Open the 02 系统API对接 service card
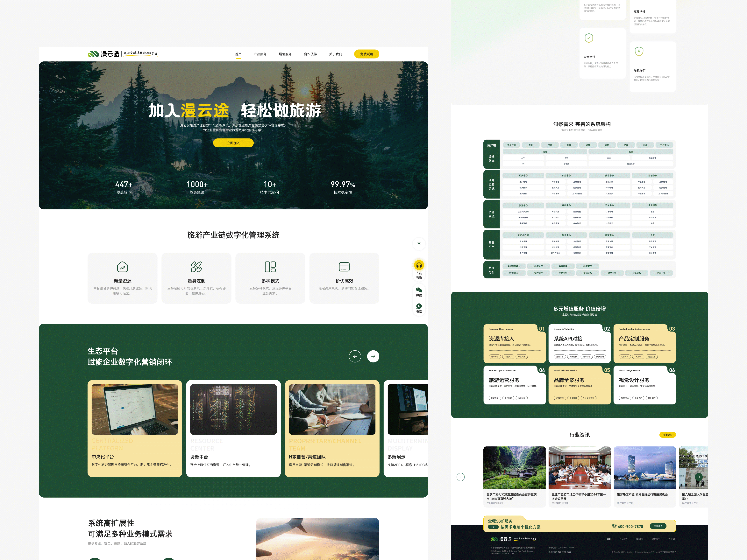 tap(580, 343)
